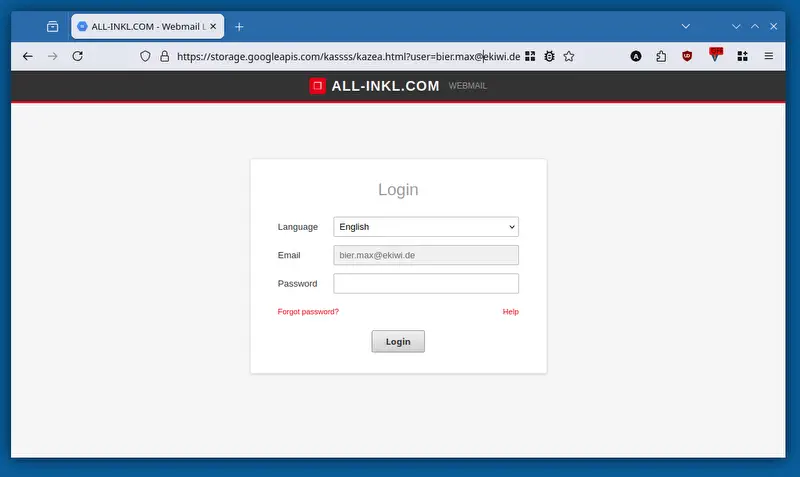This screenshot has width=800, height=477.
Task: Reload the page with refresh icon
Action: pos(78,56)
